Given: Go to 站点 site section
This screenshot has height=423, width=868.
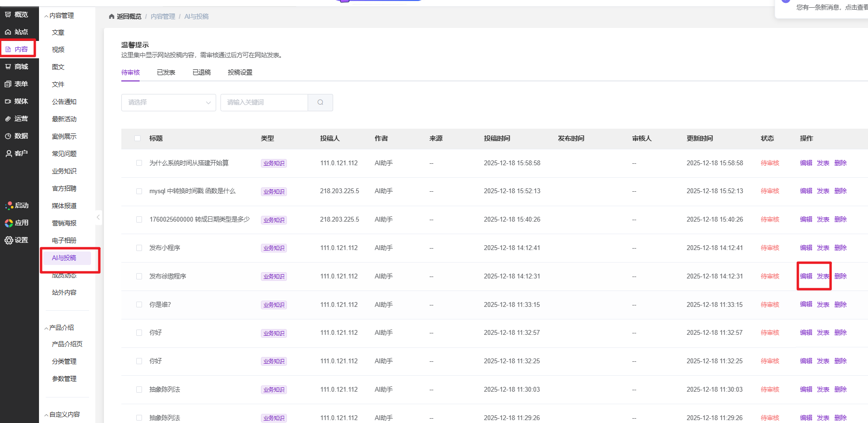Looking at the screenshot, I should pos(16,32).
